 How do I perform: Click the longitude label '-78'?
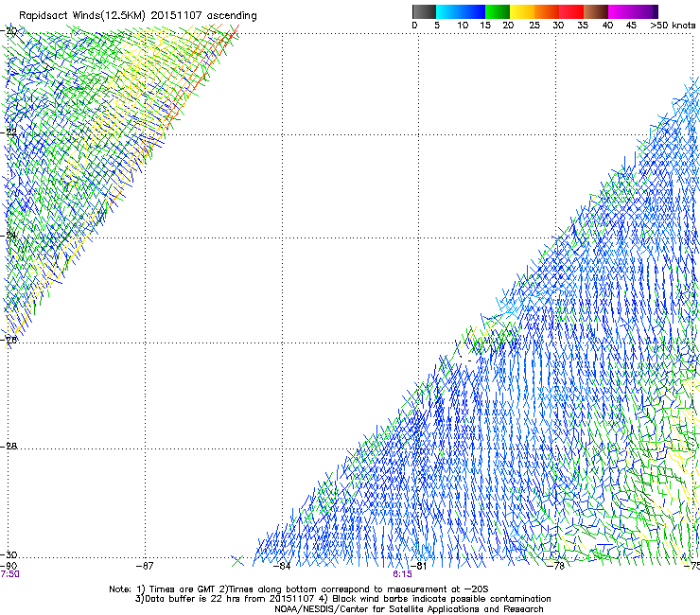point(556,566)
